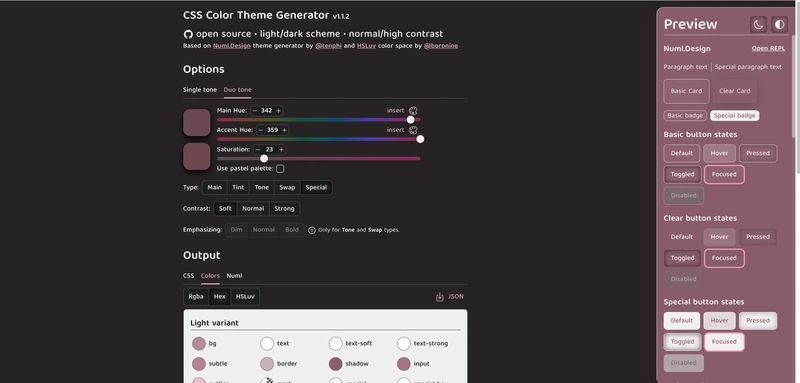Set Contrast to Normal
This screenshot has height=383, width=800.
253,209
